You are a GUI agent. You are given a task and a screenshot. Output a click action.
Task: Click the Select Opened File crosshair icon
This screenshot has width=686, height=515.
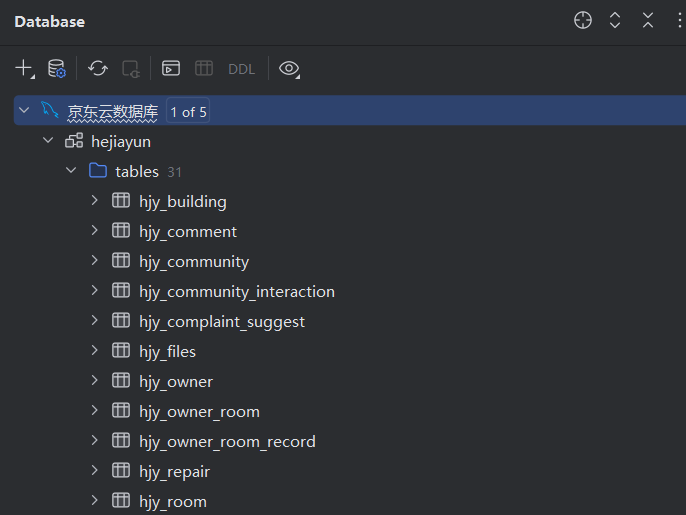pyautogui.click(x=583, y=21)
